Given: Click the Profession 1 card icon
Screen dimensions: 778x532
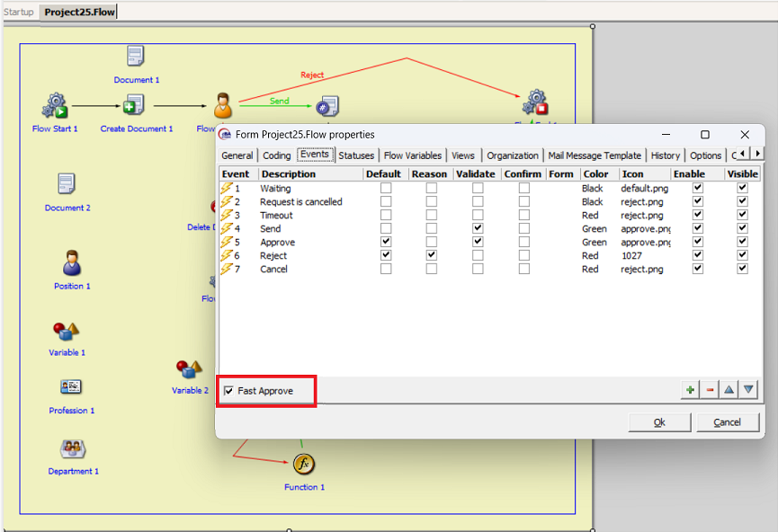Looking at the screenshot, I should (x=71, y=387).
